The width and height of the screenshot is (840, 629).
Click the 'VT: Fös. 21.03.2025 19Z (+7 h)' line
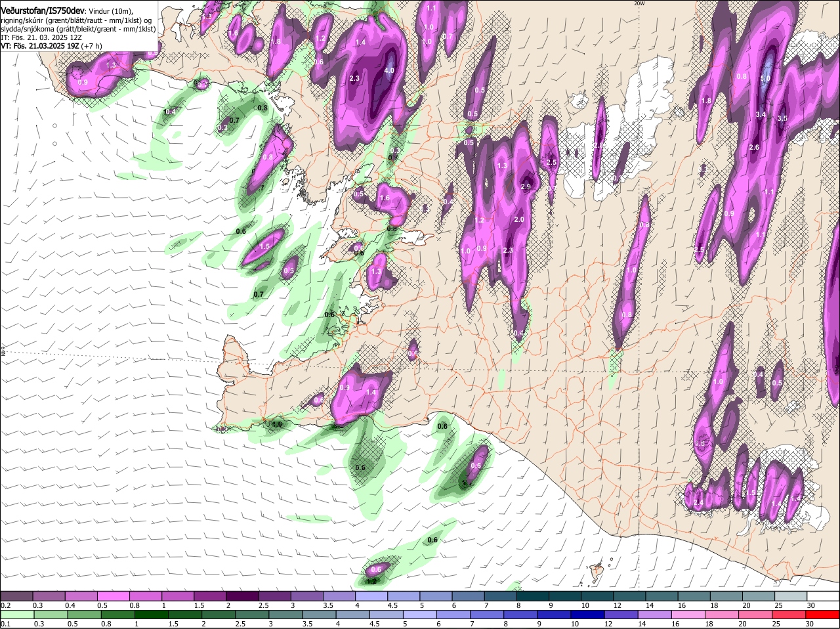click(x=51, y=46)
